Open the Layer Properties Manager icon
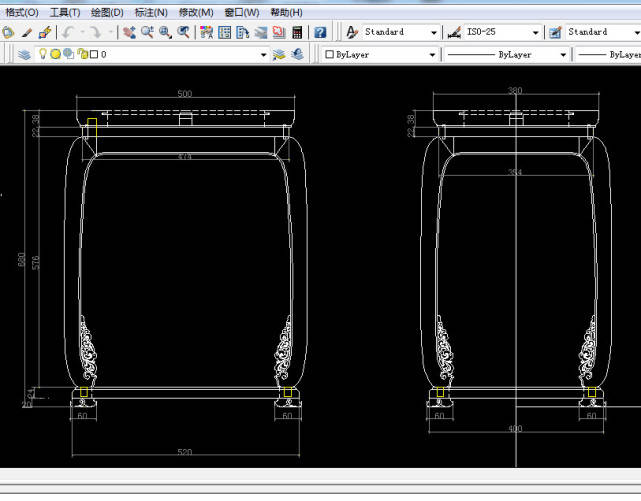Image resolution: width=641 pixels, height=501 pixels. point(24,54)
